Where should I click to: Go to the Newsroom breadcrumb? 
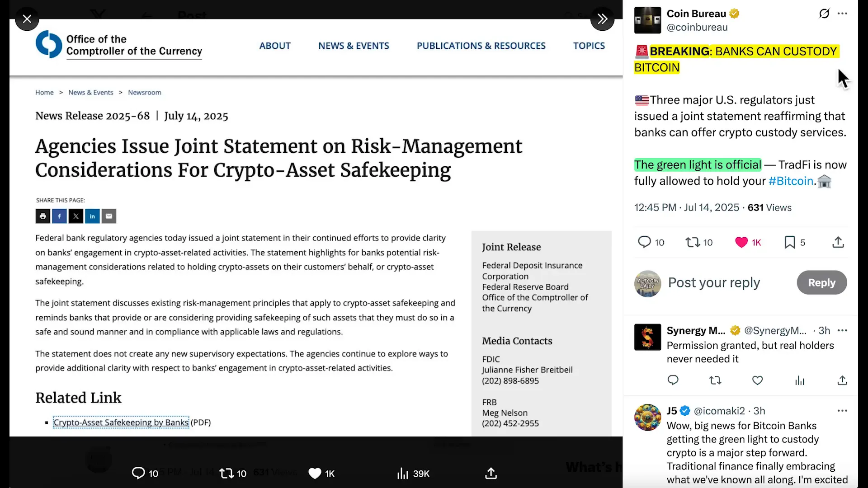pyautogui.click(x=145, y=92)
